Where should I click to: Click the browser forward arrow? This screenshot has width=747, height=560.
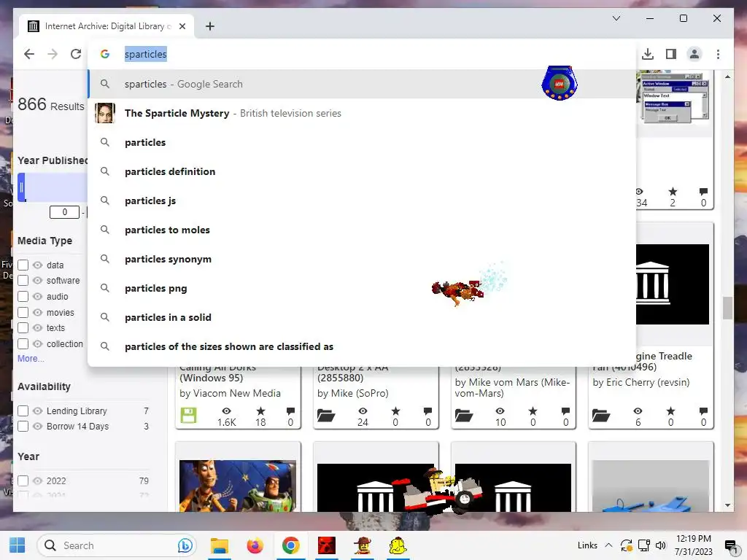[x=53, y=54]
